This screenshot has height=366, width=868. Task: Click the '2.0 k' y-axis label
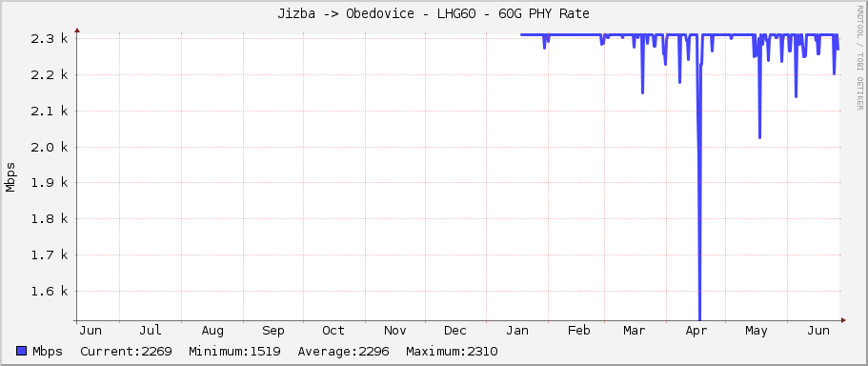tap(50, 147)
